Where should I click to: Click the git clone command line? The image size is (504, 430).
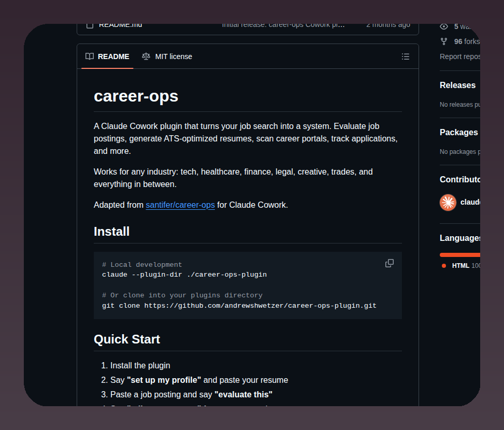pyautogui.click(x=239, y=306)
